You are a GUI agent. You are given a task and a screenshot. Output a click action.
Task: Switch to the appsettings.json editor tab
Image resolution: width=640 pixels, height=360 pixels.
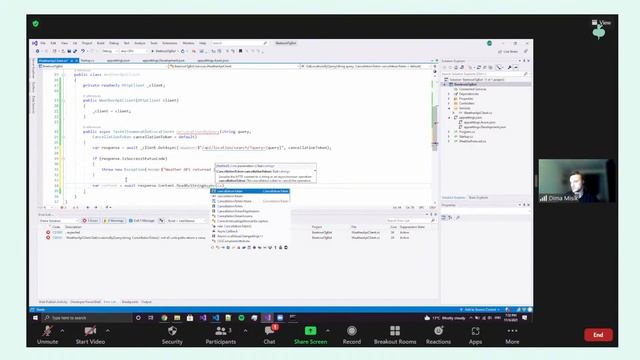pyautogui.click(x=118, y=60)
